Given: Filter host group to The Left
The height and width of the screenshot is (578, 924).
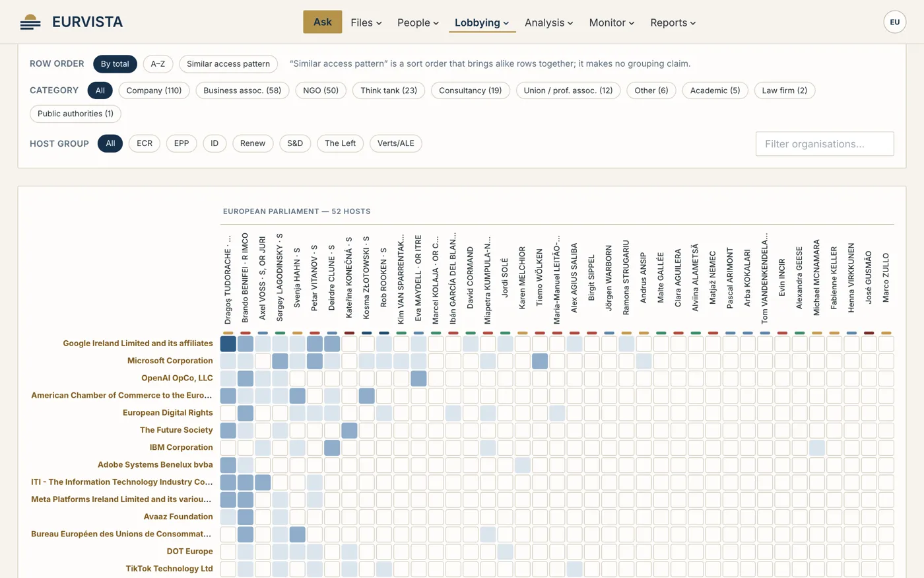Looking at the screenshot, I should coord(340,143).
